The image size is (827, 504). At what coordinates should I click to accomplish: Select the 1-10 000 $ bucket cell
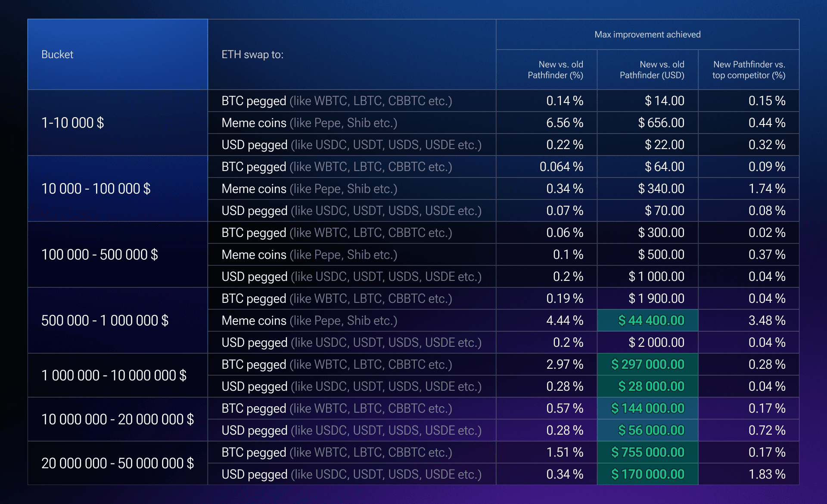[73, 123]
